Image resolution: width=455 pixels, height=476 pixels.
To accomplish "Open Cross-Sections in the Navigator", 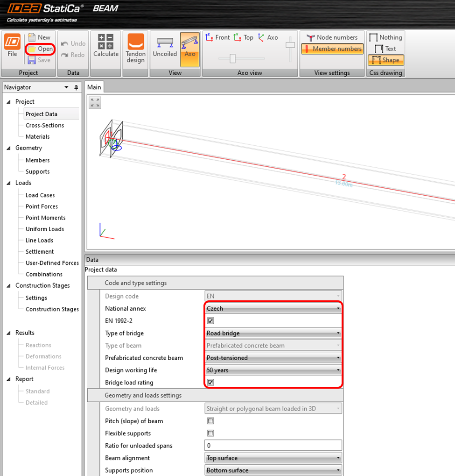I will pyautogui.click(x=45, y=125).
